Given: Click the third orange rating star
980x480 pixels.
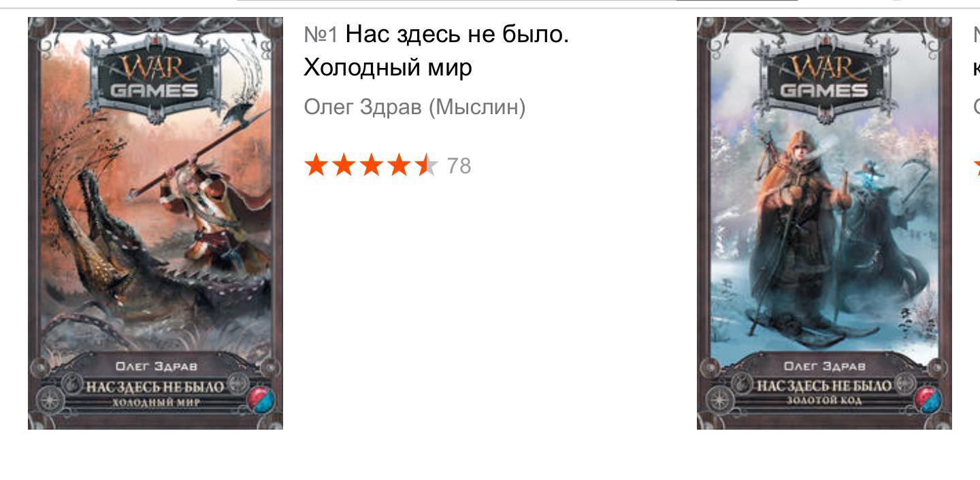Looking at the screenshot, I should coord(371,165).
